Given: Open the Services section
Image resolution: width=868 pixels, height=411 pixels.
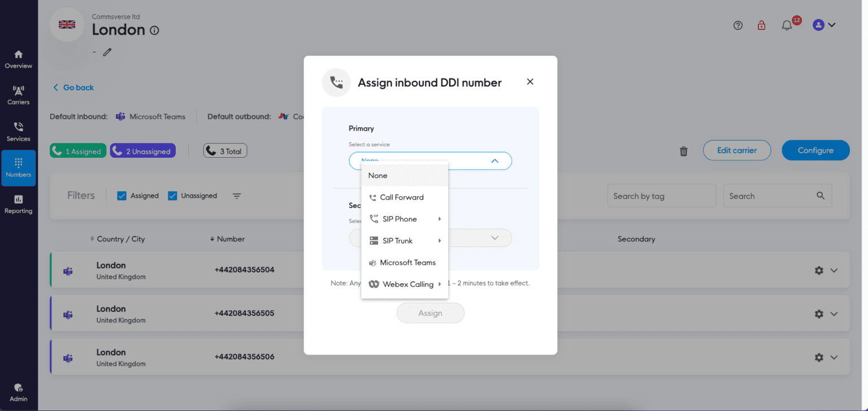Looking at the screenshot, I should (18, 131).
